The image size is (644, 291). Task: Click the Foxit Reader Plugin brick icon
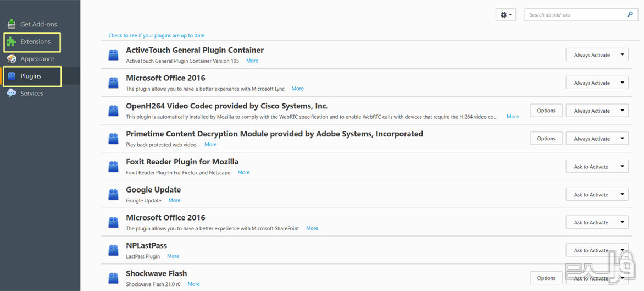click(113, 167)
